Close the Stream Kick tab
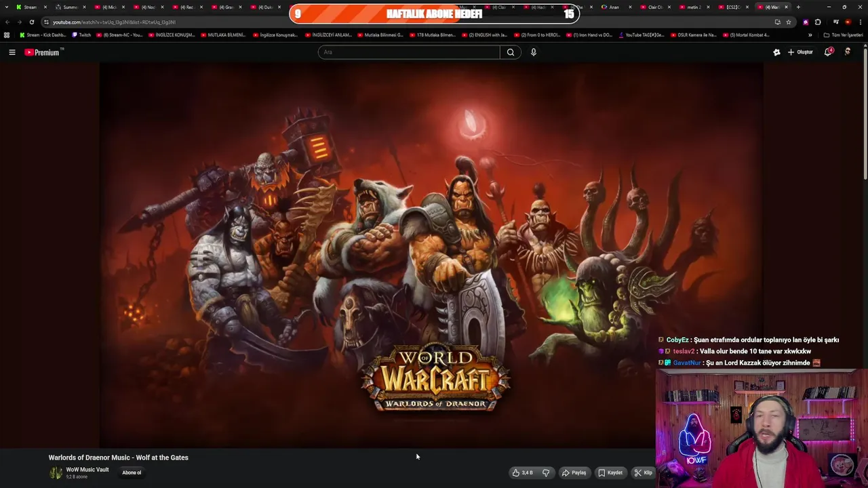This screenshot has width=868, height=488. coord(45,7)
